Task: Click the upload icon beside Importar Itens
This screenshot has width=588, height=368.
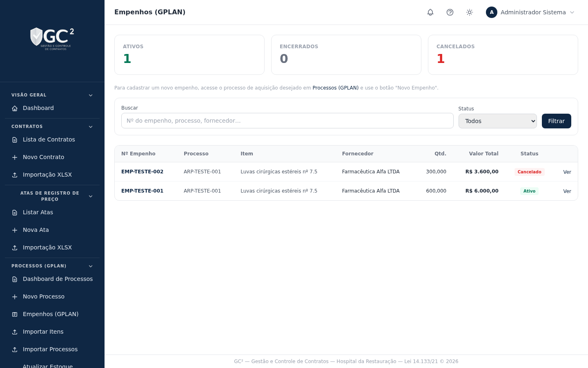Action: pyautogui.click(x=15, y=332)
